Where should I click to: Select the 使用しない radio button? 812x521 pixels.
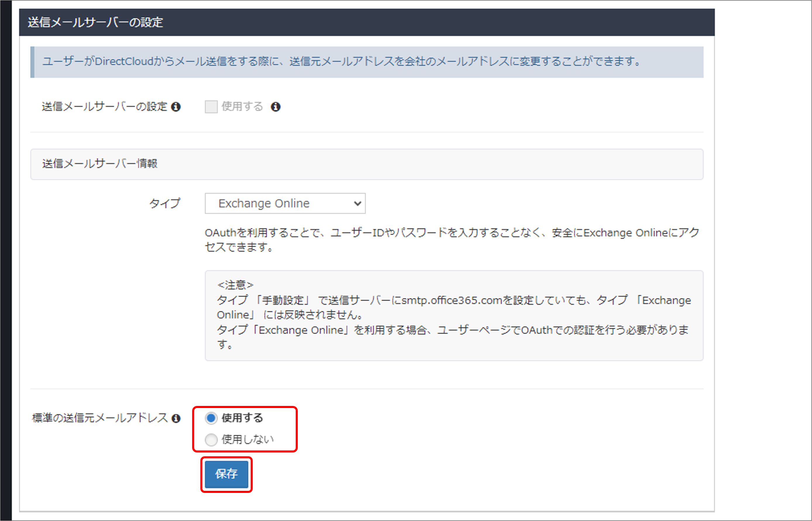[211, 440]
